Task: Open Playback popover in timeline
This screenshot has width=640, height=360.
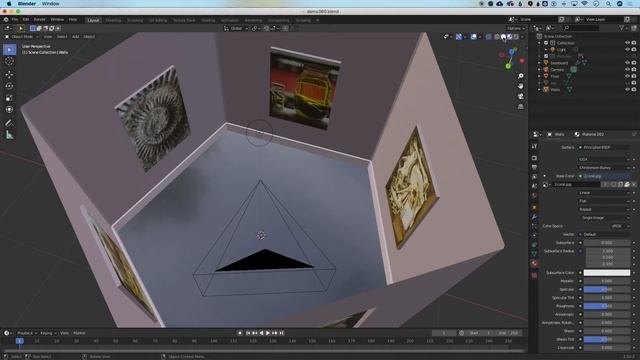Action: click(27, 333)
